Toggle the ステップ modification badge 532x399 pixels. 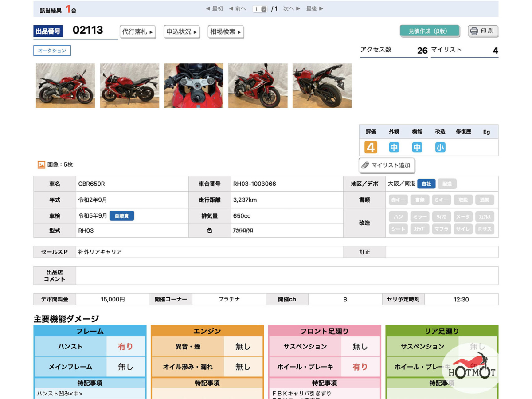click(x=419, y=229)
